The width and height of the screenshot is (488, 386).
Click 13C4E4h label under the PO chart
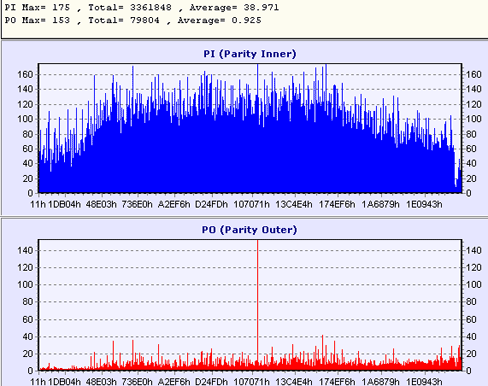click(x=294, y=381)
